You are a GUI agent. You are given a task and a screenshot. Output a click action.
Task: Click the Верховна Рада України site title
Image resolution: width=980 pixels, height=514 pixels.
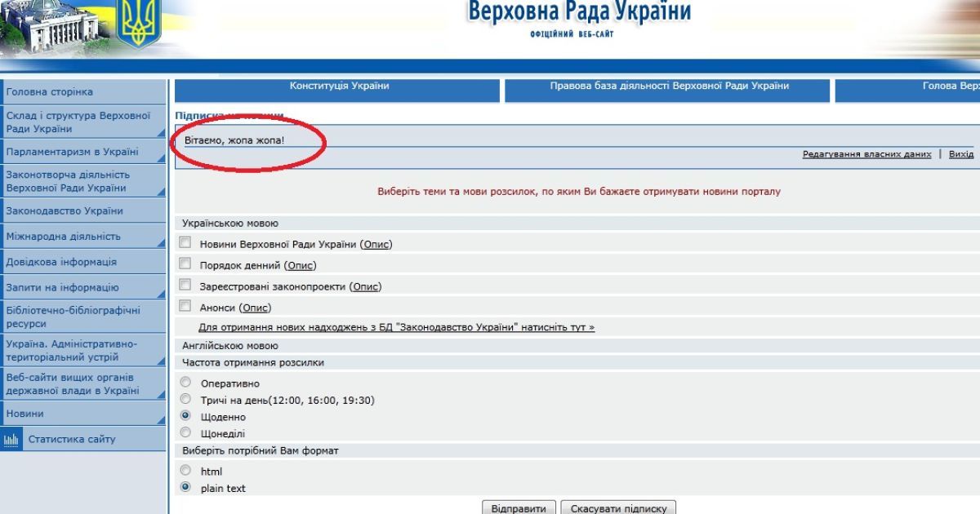coord(578,12)
